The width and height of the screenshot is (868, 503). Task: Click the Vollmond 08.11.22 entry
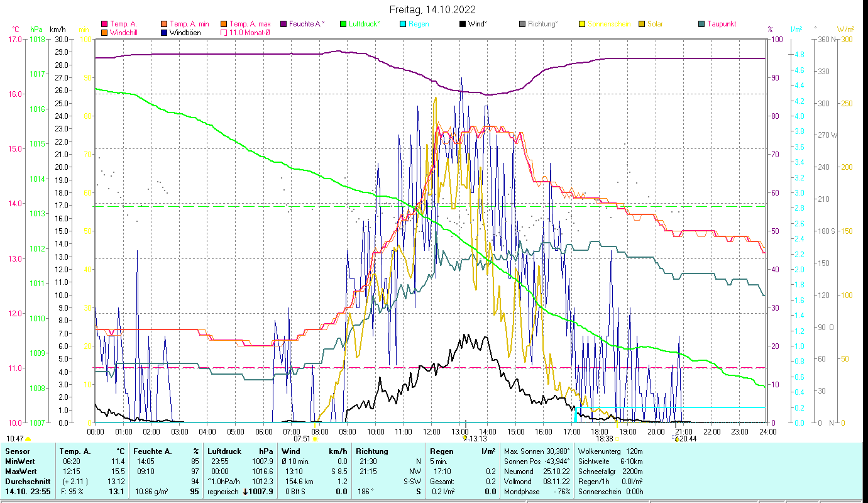point(537,482)
